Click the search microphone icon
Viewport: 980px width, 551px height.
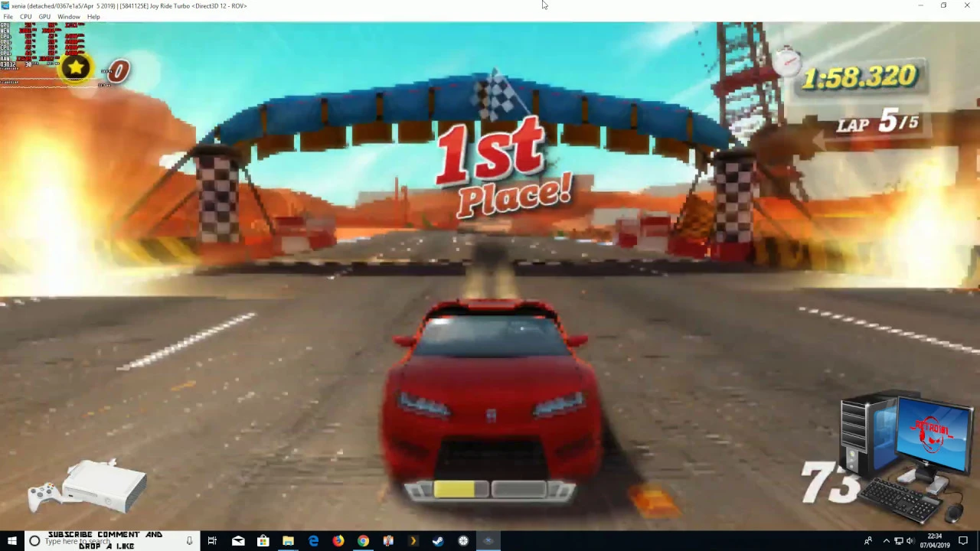click(x=189, y=541)
